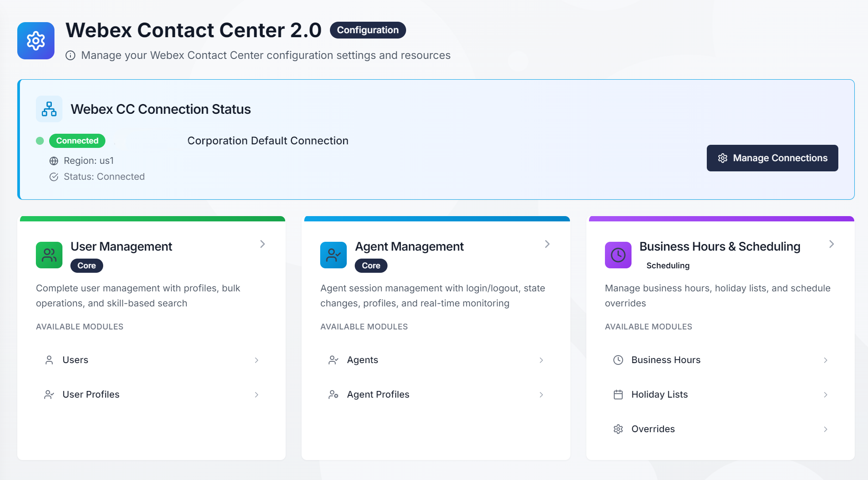
Task: Click the calendar icon next to Holiday Lists
Action: click(x=618, y=394)
